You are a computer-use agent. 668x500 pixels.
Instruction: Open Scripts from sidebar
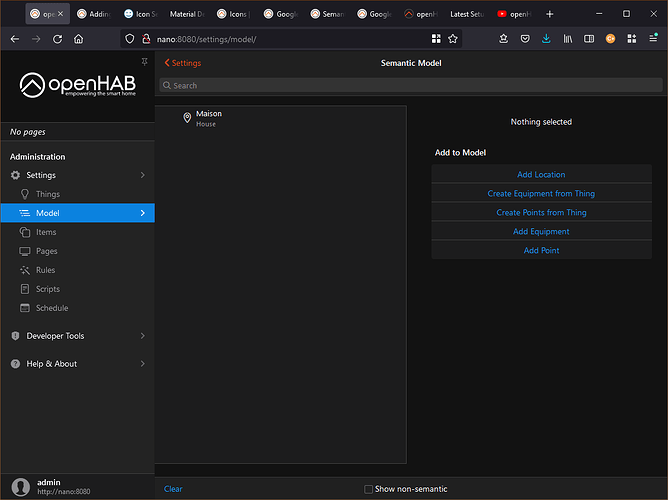pos(78,289)
